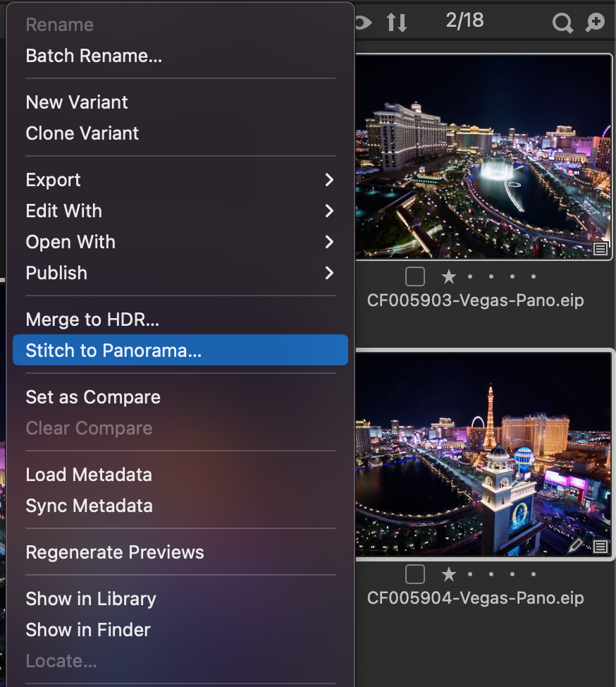Tick the color tag checkbox for CF005904

click(x=415, y=574)
